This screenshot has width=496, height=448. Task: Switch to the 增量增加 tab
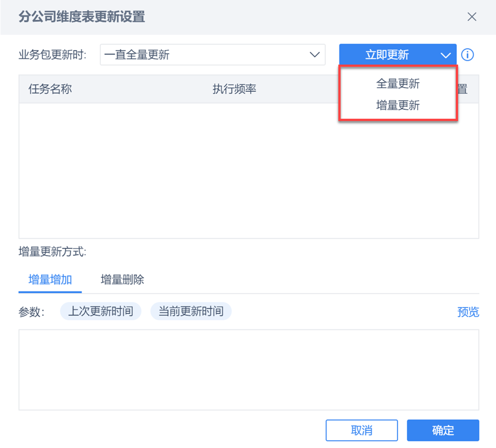click(x=50, y=279)
